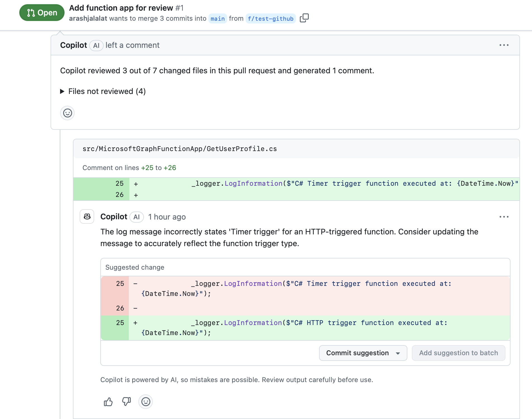Give thumbs up to Copilot comment
This screenshot has width=532, height=419.
(108, 402)
